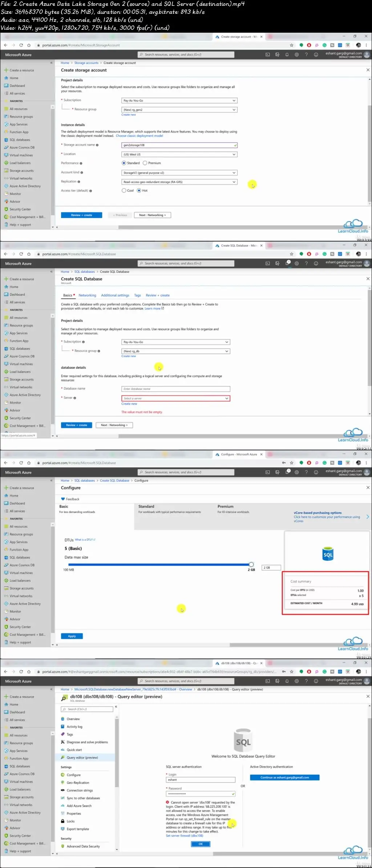The width and height of the screenshot is (372, 868).
Task: Open help question mark in Configure frame header
Action: point(306,472)
